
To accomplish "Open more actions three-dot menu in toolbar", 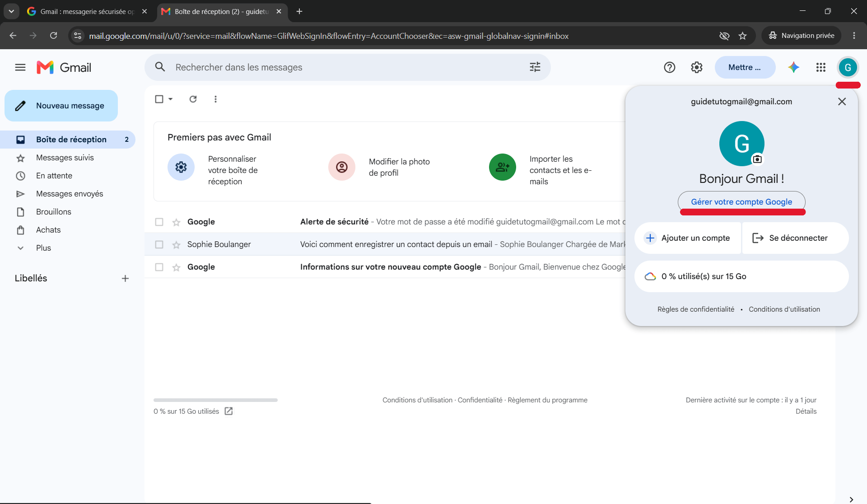I will pos(215,99).
